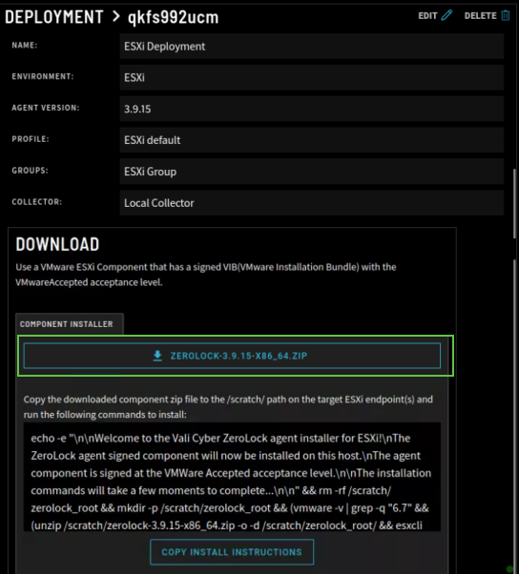Click the breadcrumb chevron separator

pyautogui.click(x=116, y=16)
